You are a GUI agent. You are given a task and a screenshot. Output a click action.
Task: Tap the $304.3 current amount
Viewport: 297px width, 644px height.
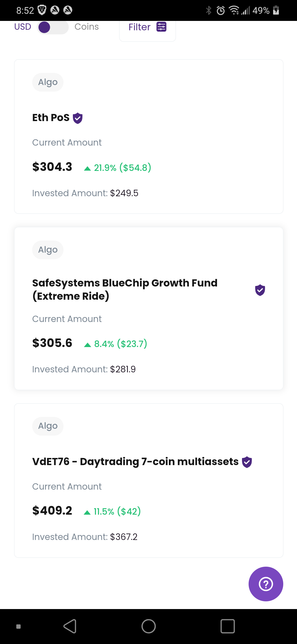coord(52,167)
